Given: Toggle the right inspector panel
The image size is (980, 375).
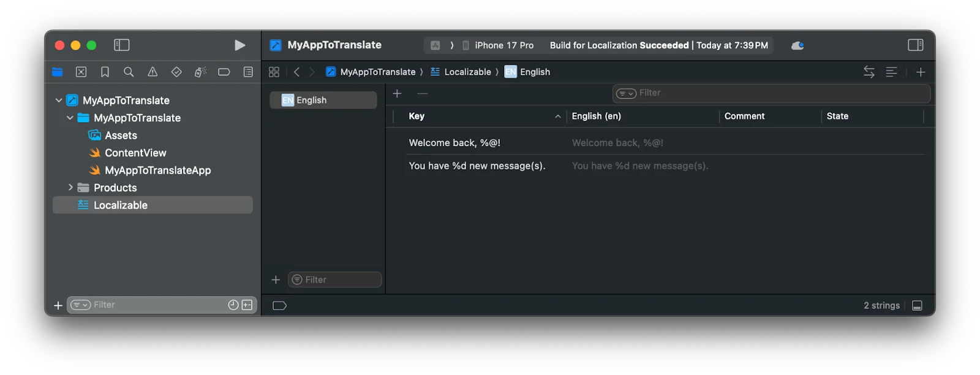Looking at the screenshot, I should tap(916, 45).
